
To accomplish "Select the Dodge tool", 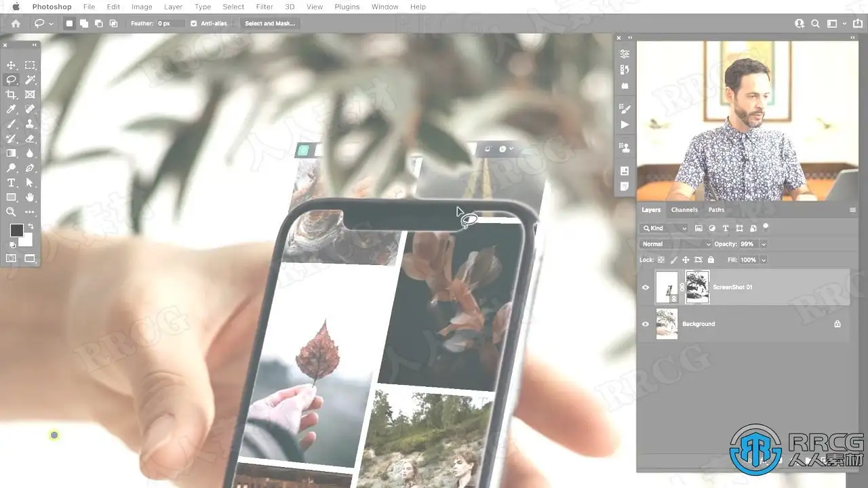I will pyautogui.click(x=12, y=168).
